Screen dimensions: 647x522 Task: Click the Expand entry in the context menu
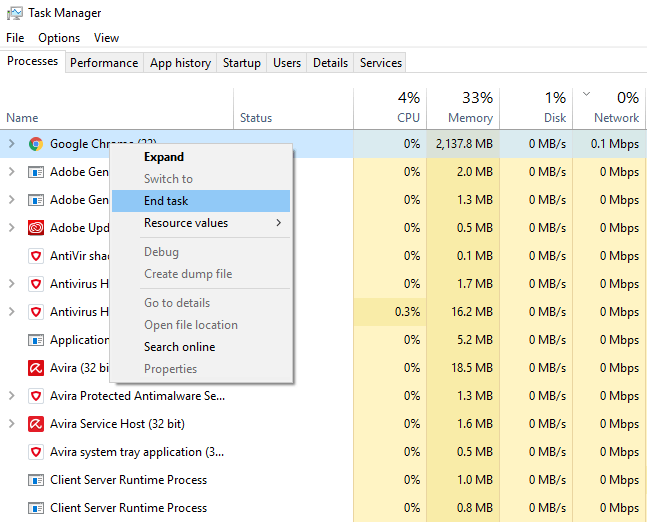tap(164, 157)
